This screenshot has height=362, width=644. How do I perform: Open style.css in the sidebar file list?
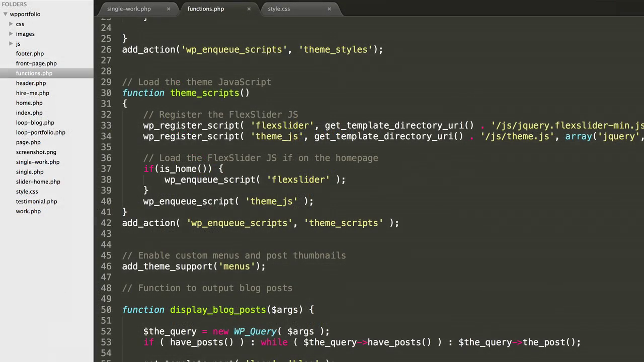(x=27, y=192)
